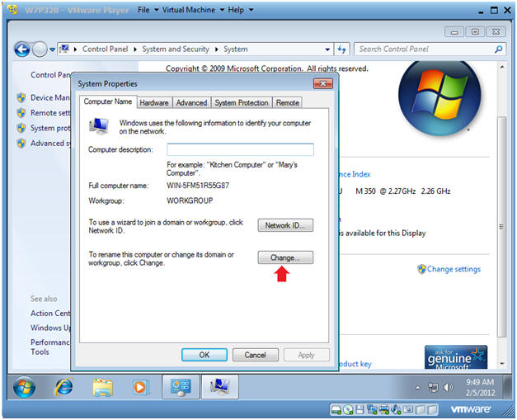Open Advanced system settings sidebar link
The width and height of the screenshot is (517, 420).
click(x=50, y=144)
